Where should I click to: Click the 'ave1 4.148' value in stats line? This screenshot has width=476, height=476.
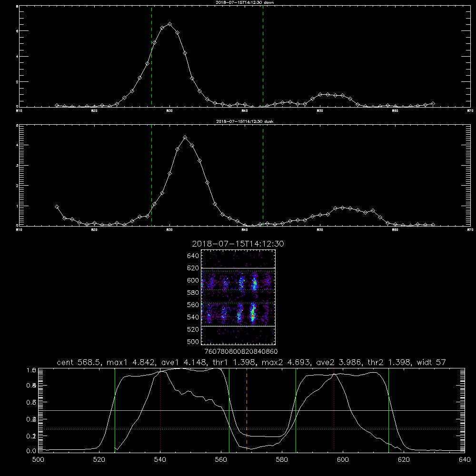tap(183, 362)
